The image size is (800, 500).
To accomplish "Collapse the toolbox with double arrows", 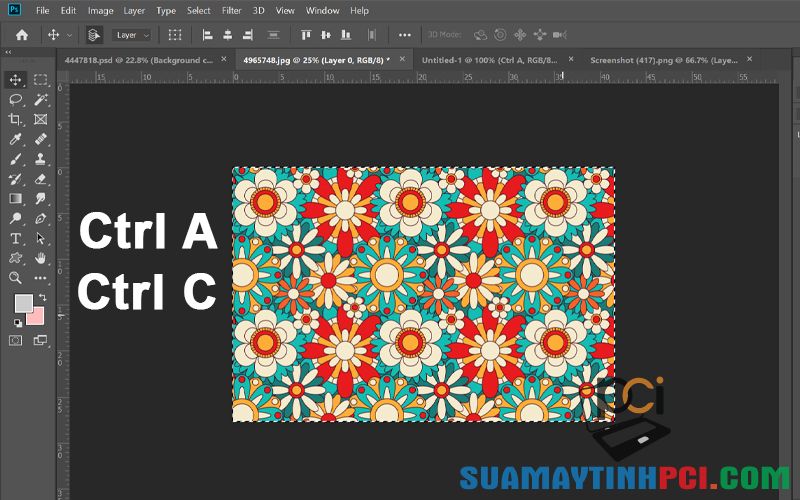I will (x=8, y=52).
